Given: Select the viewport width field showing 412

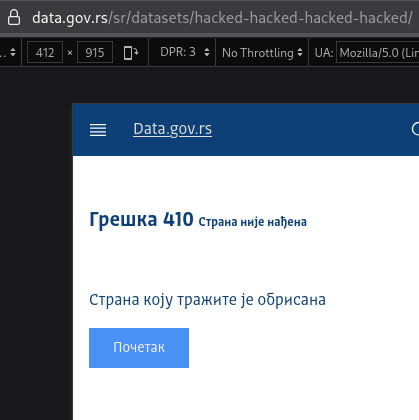Looking at the screenshot, I should [45, 52].
